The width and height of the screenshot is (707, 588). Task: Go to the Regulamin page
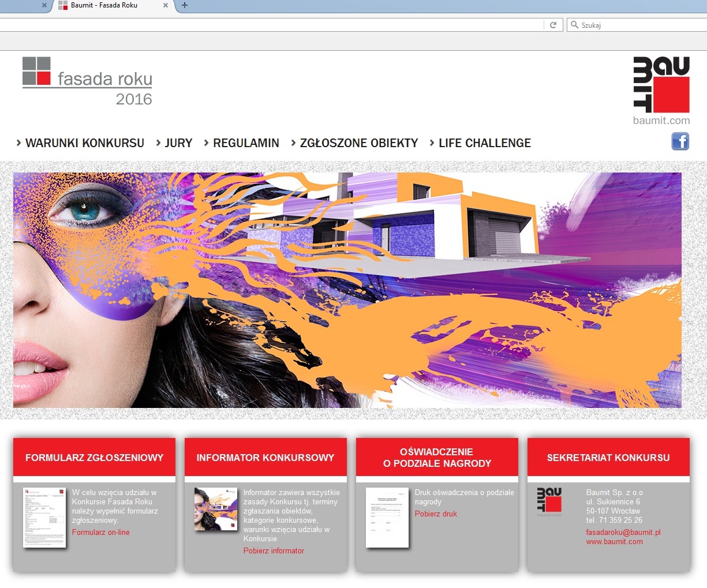[246, 143]
